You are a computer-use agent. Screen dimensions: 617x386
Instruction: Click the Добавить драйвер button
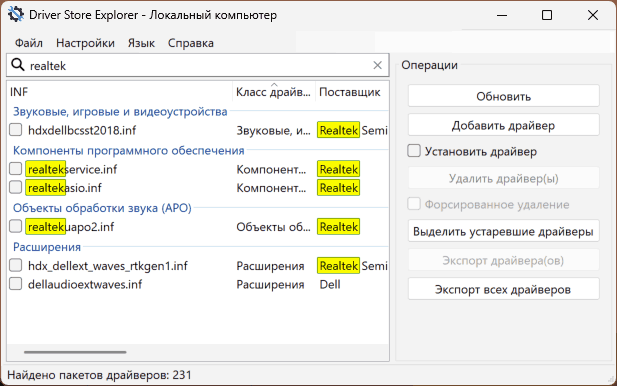tap(504, 125)
